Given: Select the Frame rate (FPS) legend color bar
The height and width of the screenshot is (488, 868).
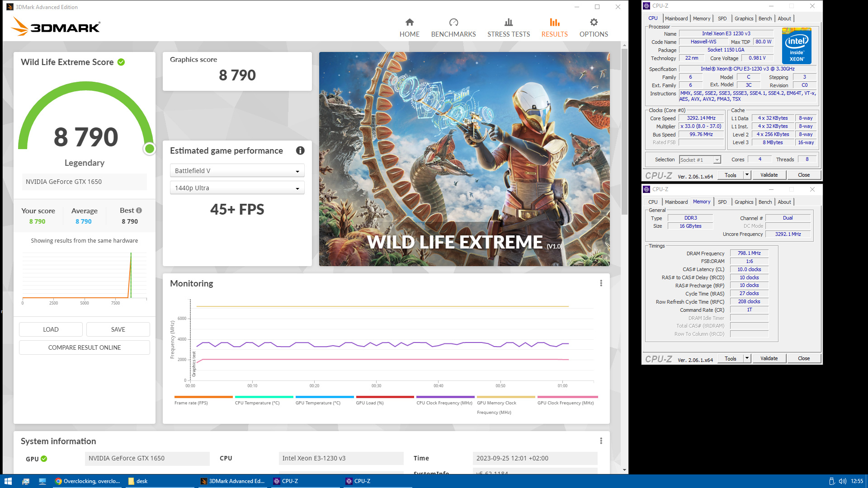Looking at the screenshot, I should point(203,397).
